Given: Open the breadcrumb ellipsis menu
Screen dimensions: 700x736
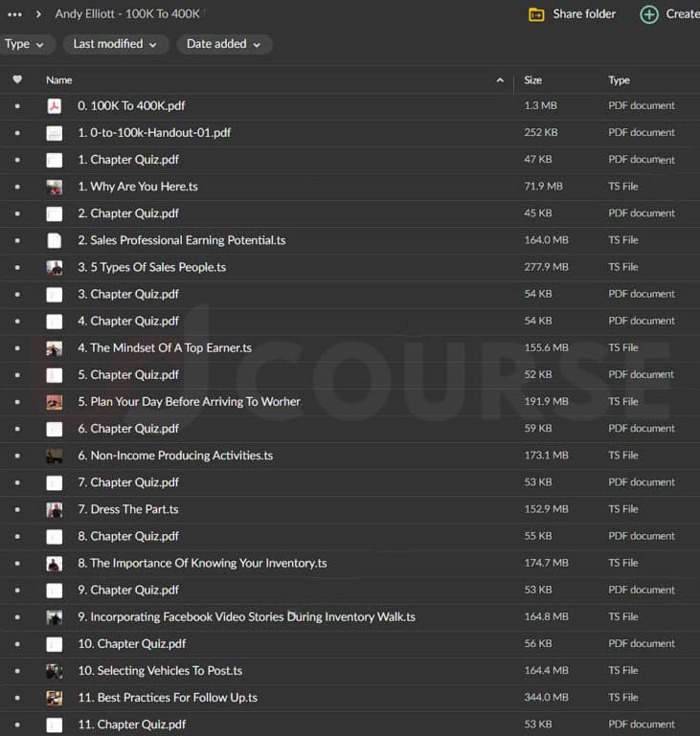Looking at the screenshot, I should tap(14, 14).
